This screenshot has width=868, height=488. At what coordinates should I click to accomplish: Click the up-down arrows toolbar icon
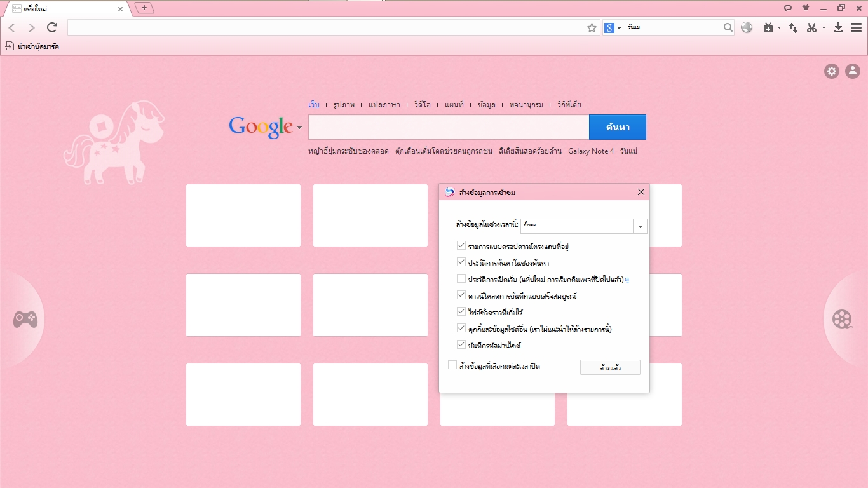[x=793, y=27]
